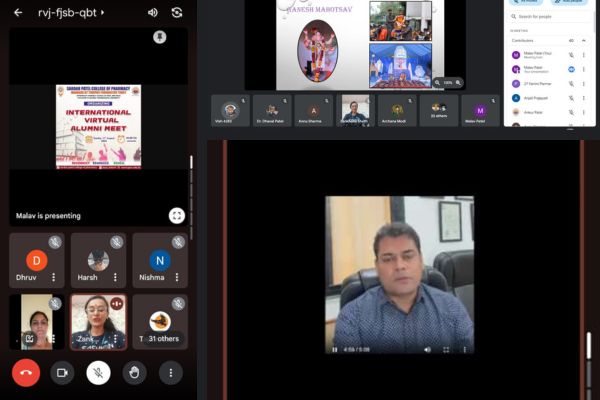Open the more options three-dot menu
This screenshot has height=400, width=600.
tap(171, 372)
